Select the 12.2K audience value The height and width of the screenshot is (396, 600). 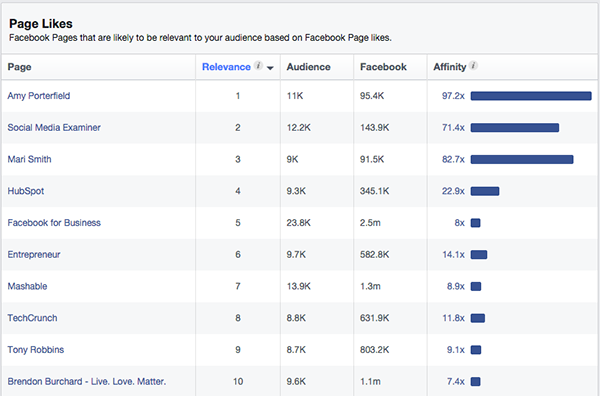pos(298,127)
